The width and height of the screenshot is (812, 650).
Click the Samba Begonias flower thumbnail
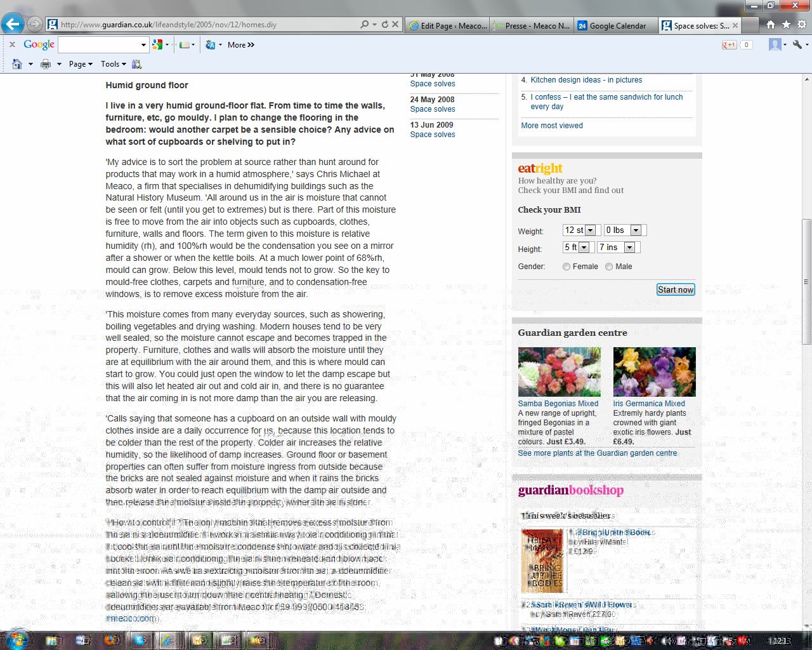tap(559, 372)
